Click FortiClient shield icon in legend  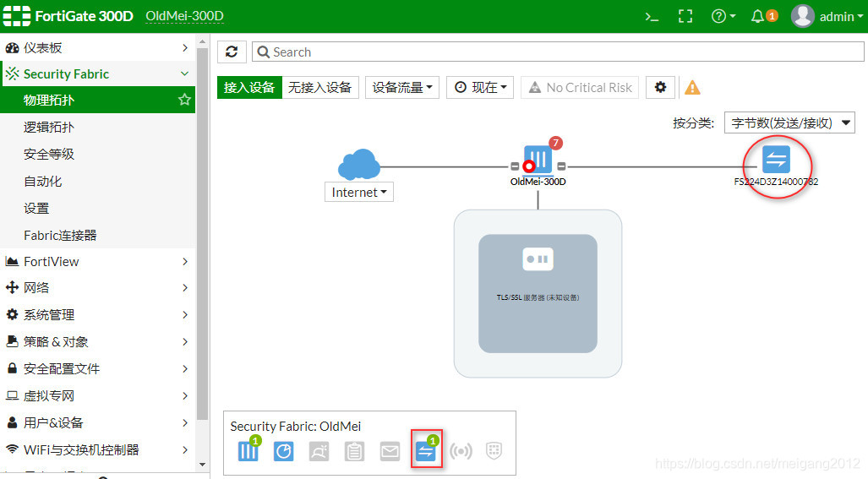click(x=494, y=451)
